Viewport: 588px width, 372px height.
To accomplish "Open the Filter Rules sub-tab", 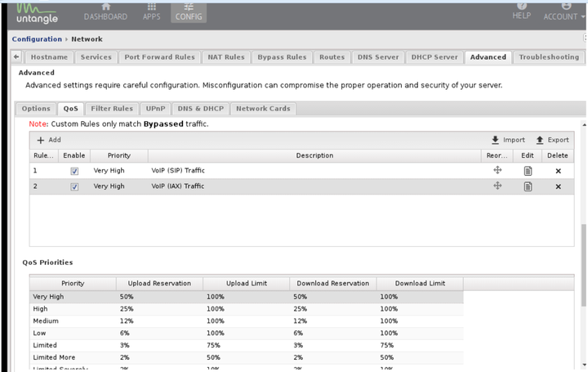I will pyautogui.click(x=112, y=108).
